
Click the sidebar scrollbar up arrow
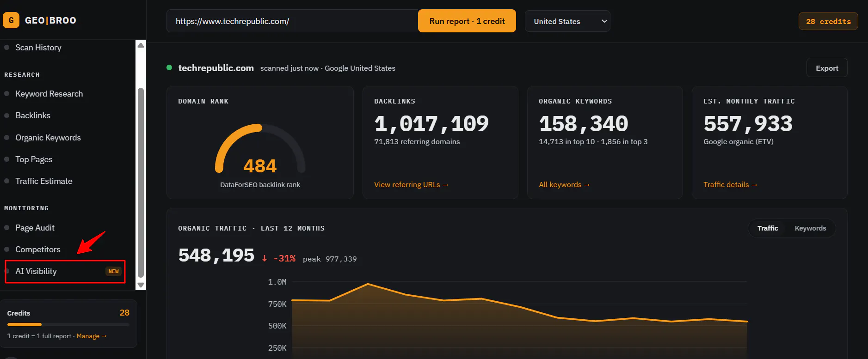tap(141, 45)
